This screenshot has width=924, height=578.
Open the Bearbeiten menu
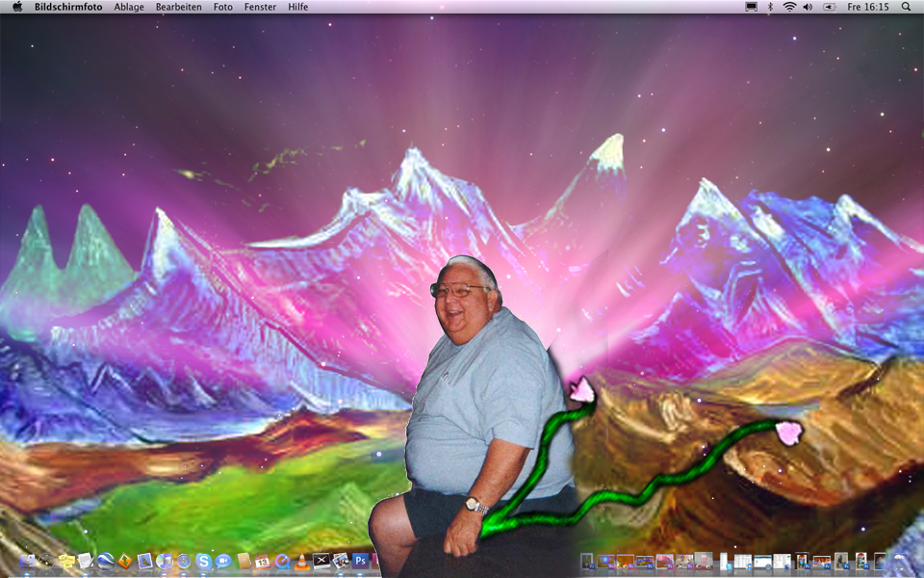click(179, 7)
